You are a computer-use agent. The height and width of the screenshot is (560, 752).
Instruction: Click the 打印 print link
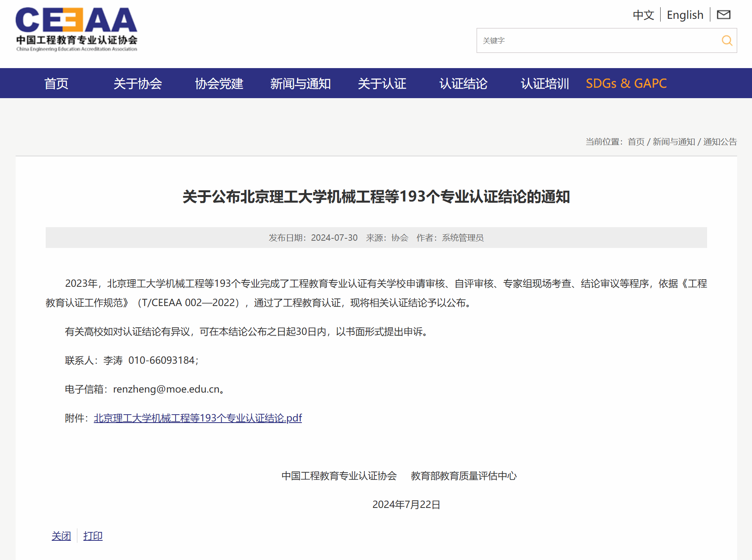click(x=93, y=536)
